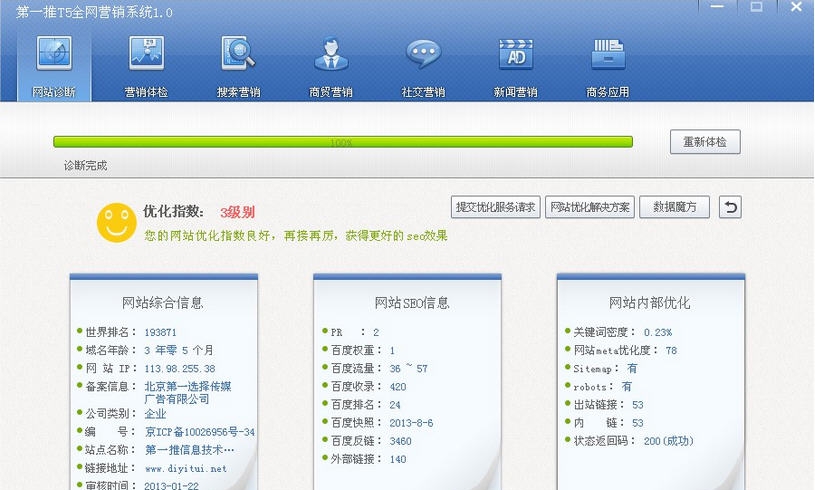Click the 百度权重 value 1
The height and width of the screenshot is (490, 815).
pos(392,351)
